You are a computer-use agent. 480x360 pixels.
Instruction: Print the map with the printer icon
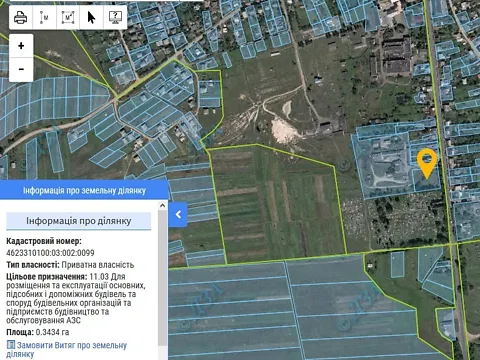[21, 17]
